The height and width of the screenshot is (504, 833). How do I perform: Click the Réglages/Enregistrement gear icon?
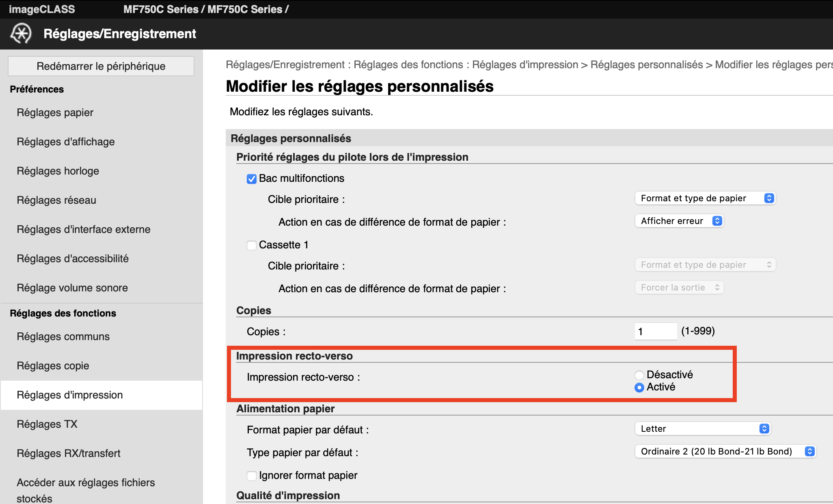tap(21, 33)
